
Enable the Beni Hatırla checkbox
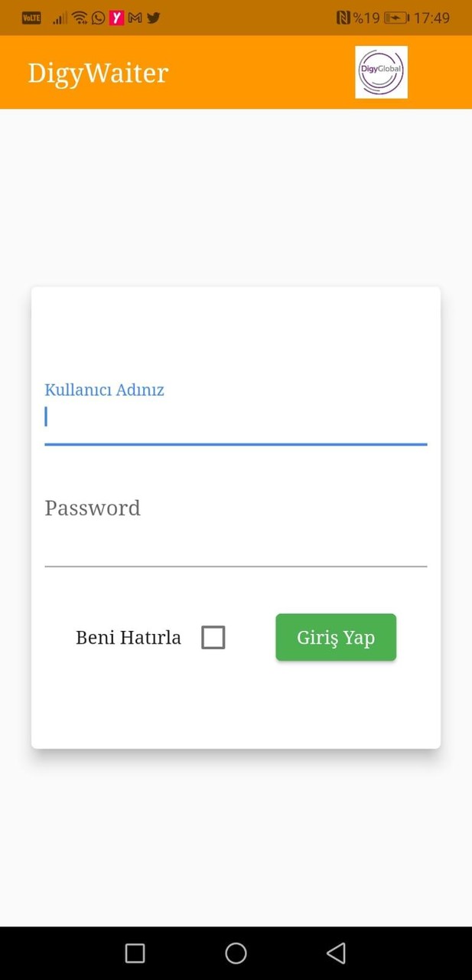coord(213,637)
